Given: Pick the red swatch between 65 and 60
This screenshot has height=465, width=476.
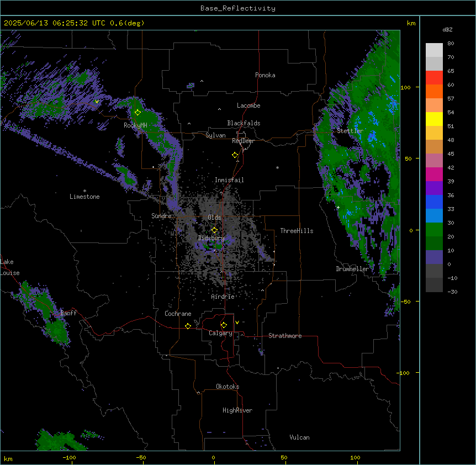Looking at the screenshot, I should coord(434,78).
